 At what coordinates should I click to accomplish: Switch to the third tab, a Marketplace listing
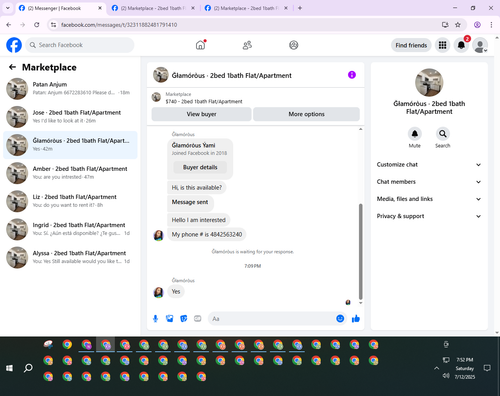[245, 8]
